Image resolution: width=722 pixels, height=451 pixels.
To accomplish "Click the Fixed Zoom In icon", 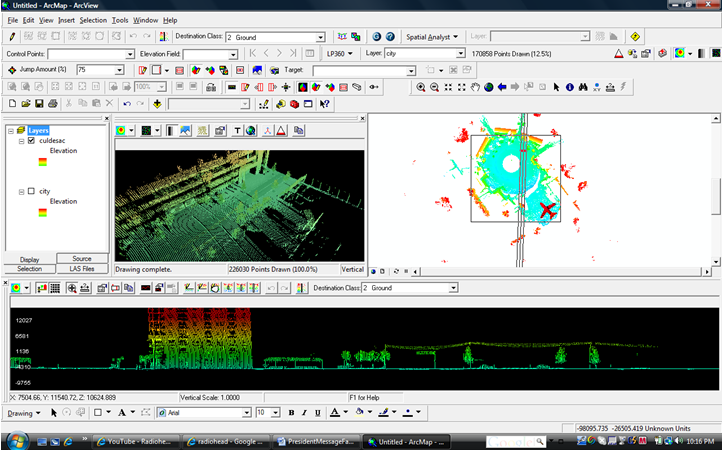I will tap(448, 87).
